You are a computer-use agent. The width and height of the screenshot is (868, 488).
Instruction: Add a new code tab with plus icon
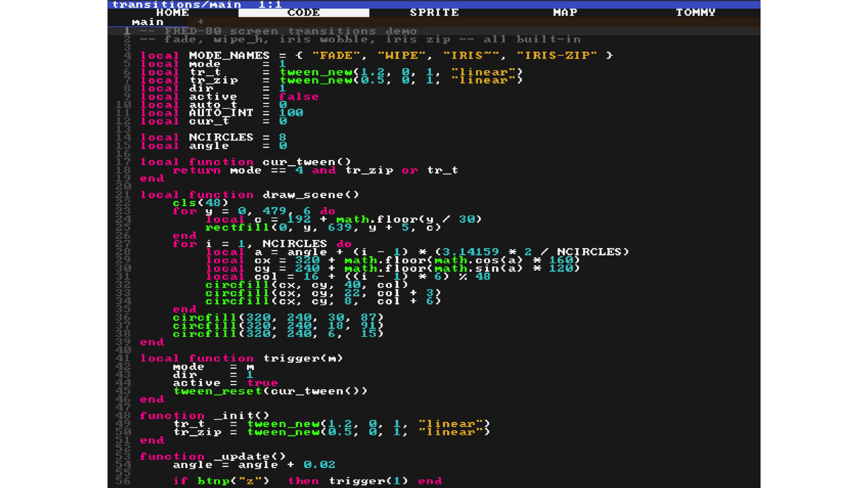pos(201,22)
